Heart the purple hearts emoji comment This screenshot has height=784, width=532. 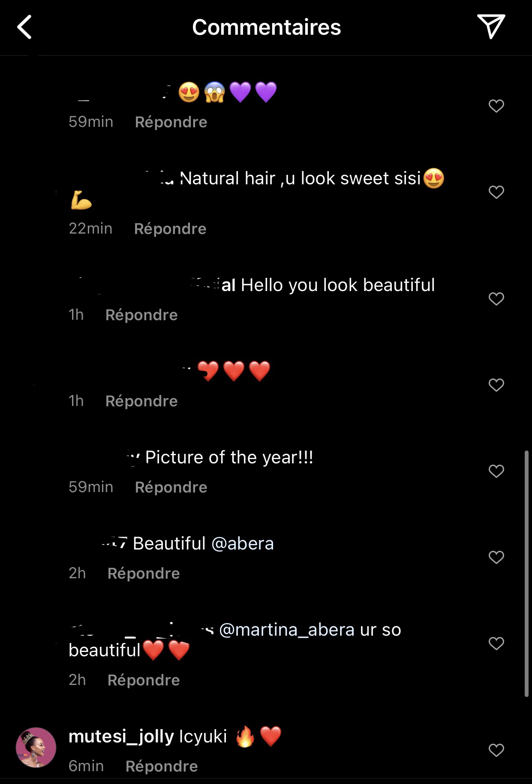point(496,106)
